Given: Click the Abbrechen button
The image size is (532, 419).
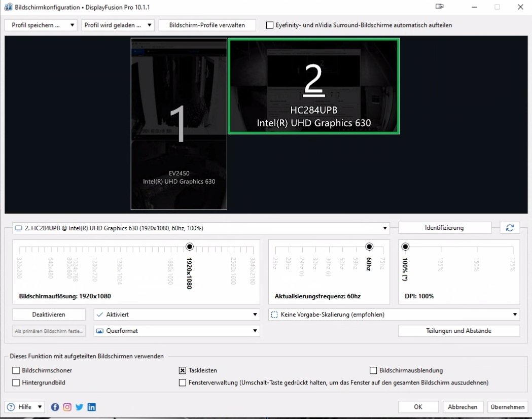Looking at the screenshot, I should [x=463, y=407].
